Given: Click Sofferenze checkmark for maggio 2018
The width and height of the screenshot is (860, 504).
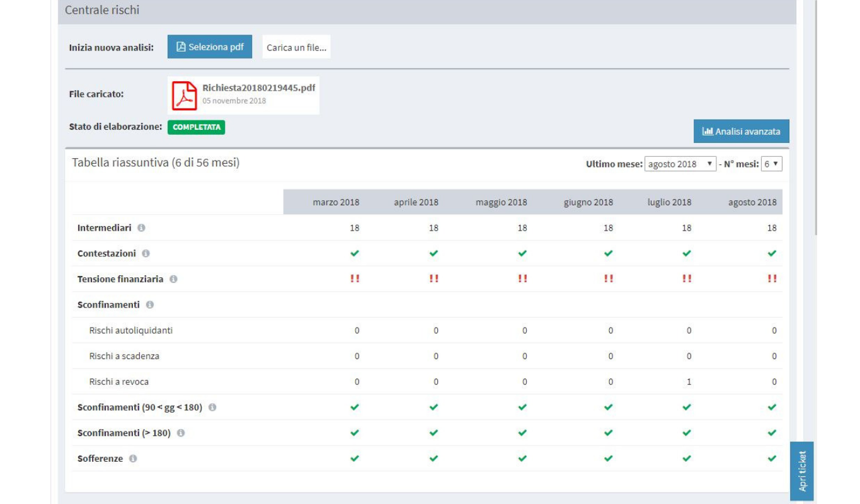Looking at the screenshot, I should (x=522, y=459).
